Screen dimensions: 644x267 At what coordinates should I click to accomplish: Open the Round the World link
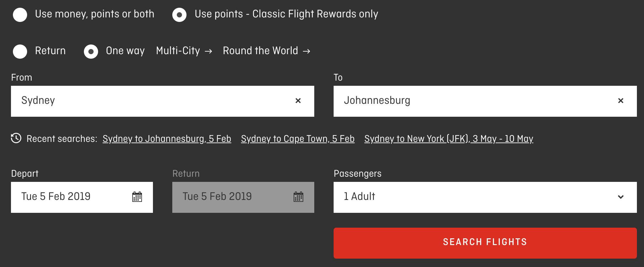pyautogui.click(x=260, y=51)
